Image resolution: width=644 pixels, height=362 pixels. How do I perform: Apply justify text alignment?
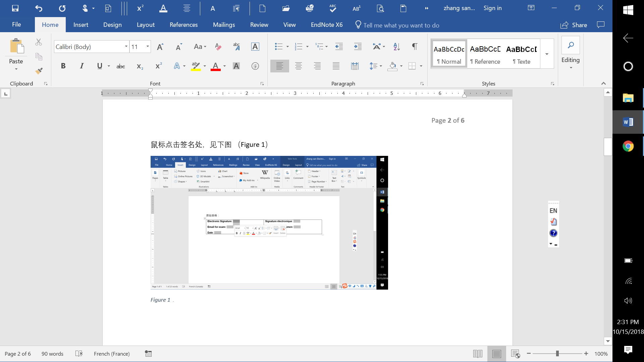click(336, 66)
